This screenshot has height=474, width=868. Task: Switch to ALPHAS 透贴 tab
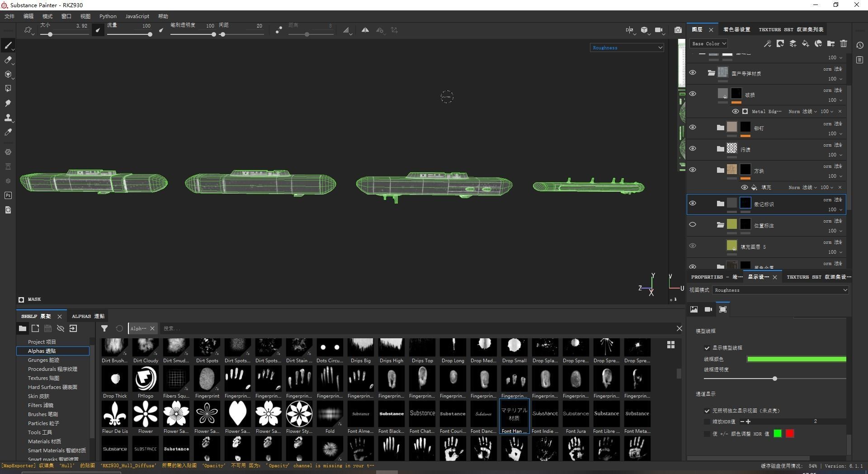(88, 316)
